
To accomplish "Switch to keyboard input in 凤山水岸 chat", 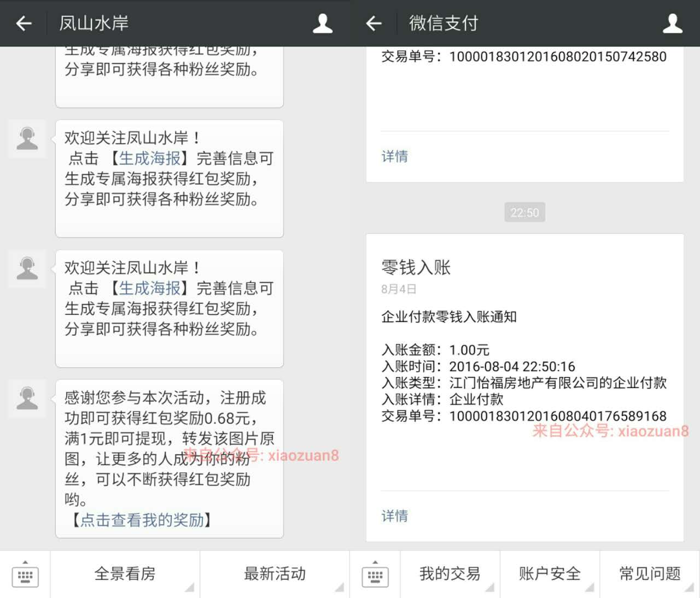I will pyautogui.click(x=25, y=574).
